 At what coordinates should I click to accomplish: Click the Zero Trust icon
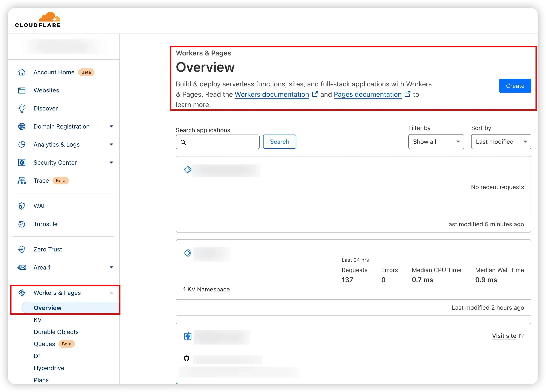22,249
